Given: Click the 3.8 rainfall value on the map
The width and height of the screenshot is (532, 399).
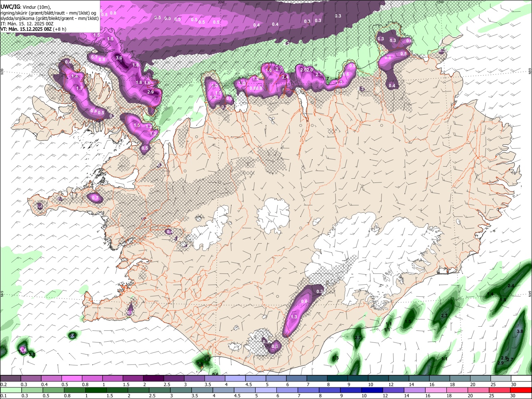Looking at the screenshot, I should (x=520, y=331).
